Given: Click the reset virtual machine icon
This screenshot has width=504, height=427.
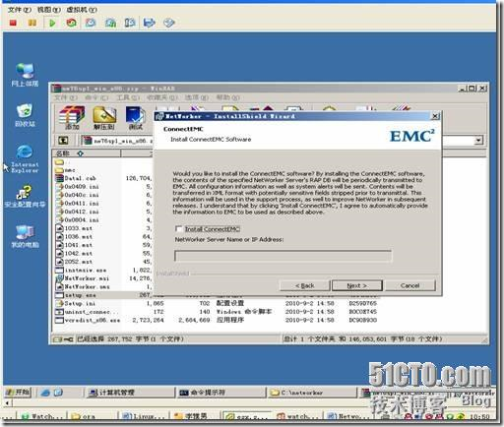Looking at the screenshot, I should tap(72, 23).
